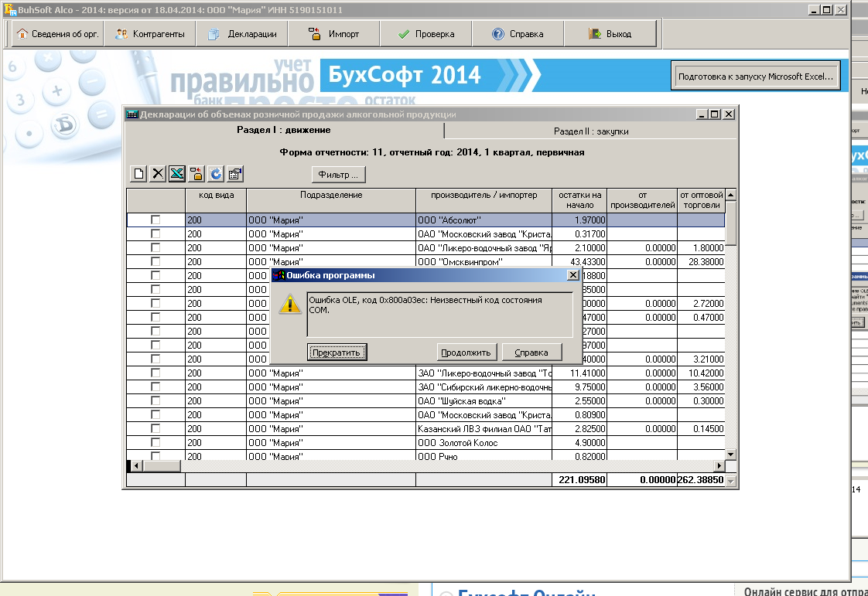The image size is (868, 596).
Task: Click the Выход exit toolbar button
Action: (x=610, y=34)
